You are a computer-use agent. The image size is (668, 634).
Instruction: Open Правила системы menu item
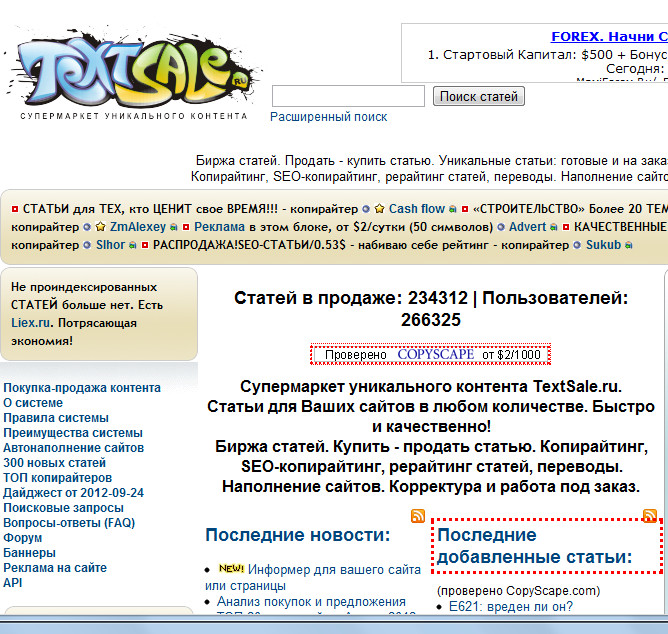coord(56,418)
